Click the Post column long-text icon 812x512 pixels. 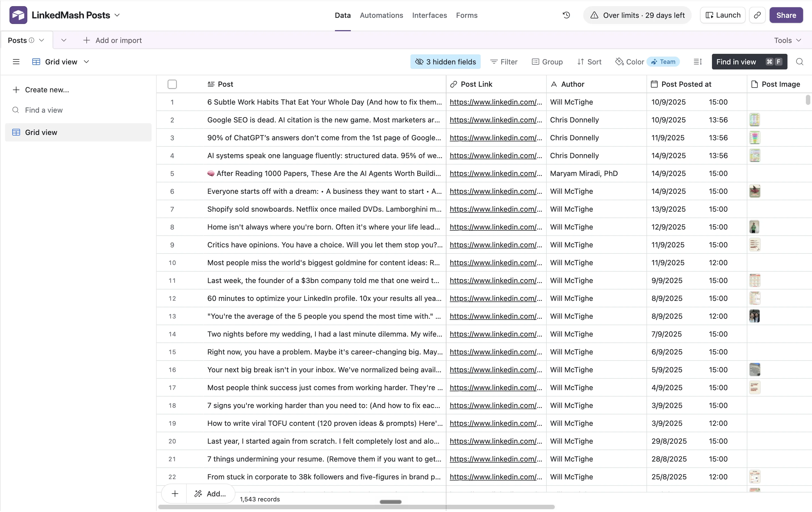211,84
